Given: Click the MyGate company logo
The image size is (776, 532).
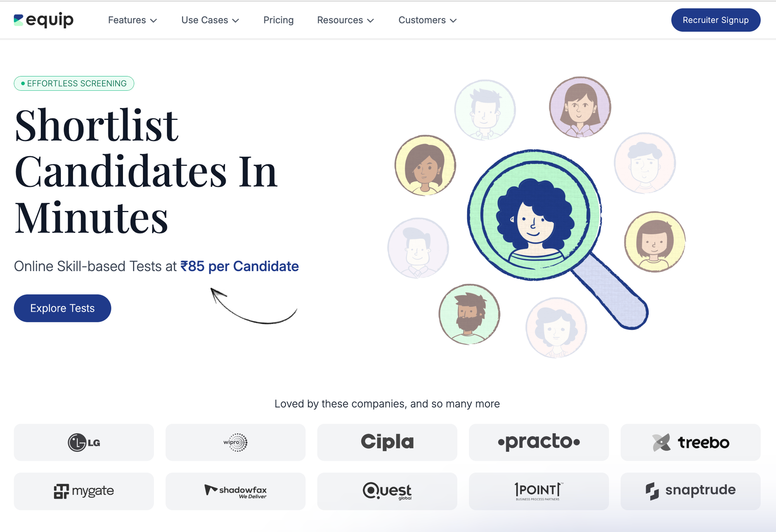Looking at the screenshot, I should [x=83, y=491].
